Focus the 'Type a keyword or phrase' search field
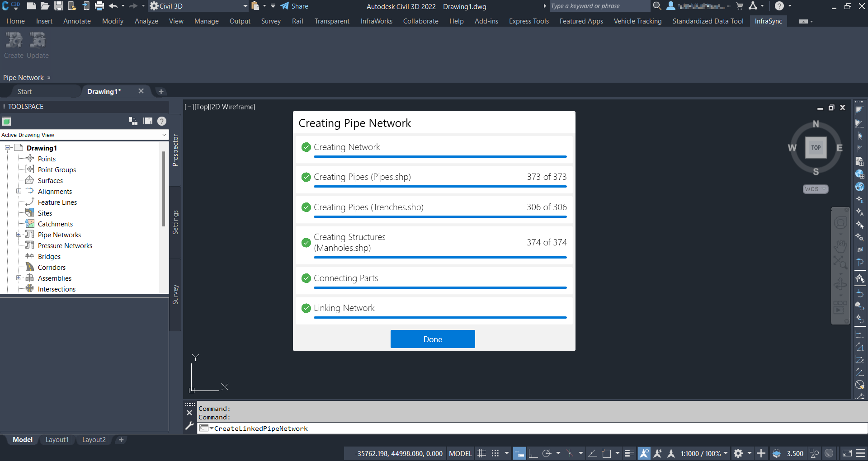The width and height of the screenshot is (868, 461). point(599,6)
